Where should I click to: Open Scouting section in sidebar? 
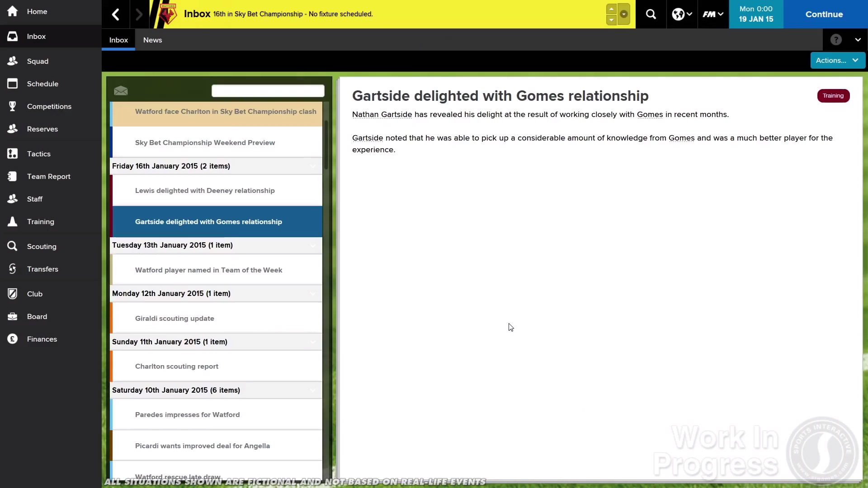click(41, 246)
